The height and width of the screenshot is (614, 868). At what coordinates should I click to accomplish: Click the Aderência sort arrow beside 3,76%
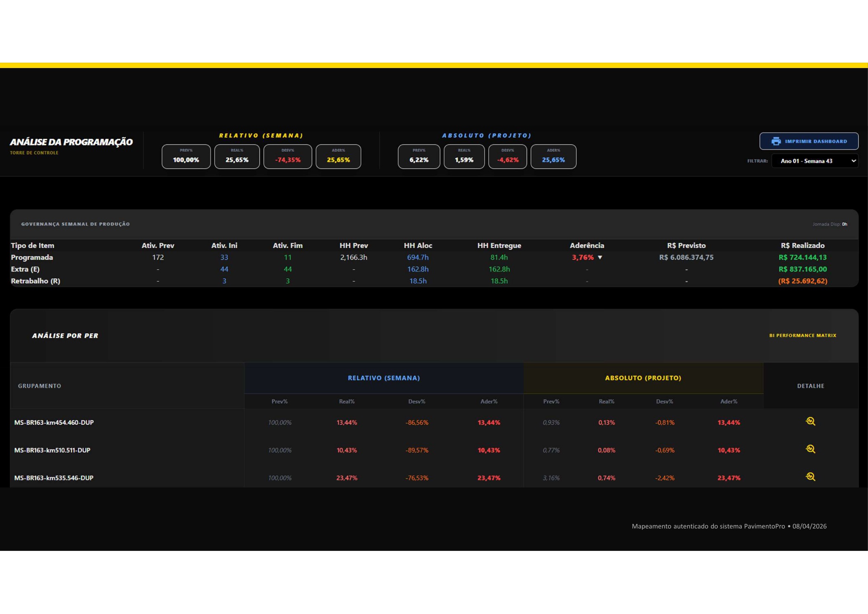click(x=600, y=257)
